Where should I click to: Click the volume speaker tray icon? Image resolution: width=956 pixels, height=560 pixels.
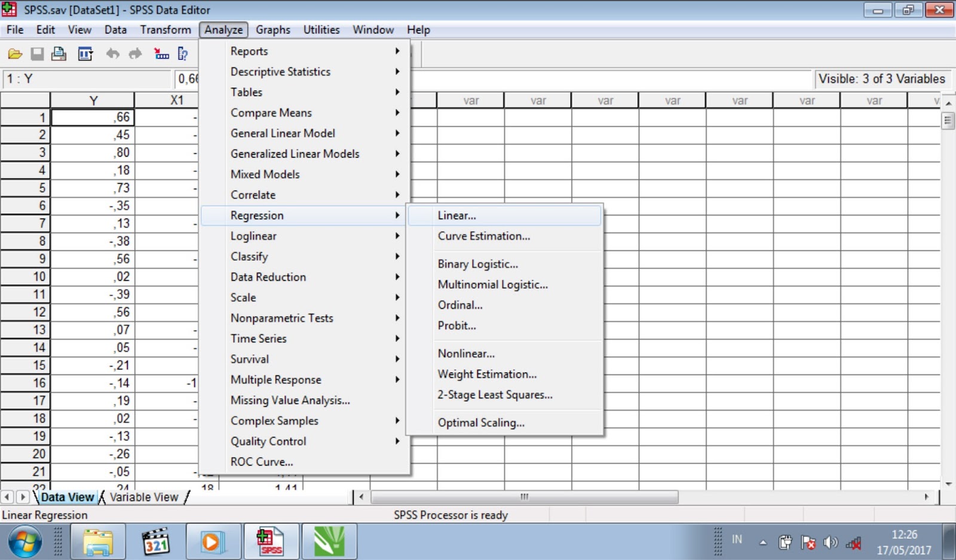pyautogui.click(x=831, y=543)
